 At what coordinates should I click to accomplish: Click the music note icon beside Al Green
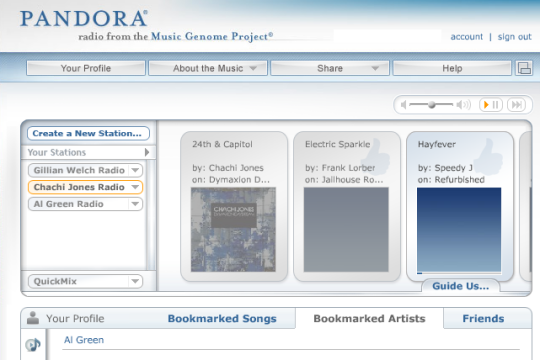coord(33,344)
